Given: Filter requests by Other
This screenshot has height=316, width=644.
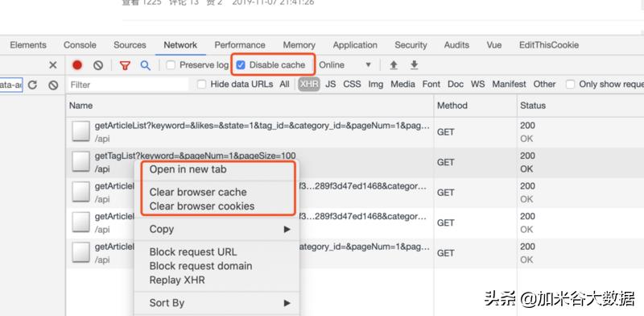Looking at the screenshot, I should click(x=544, y=85).
